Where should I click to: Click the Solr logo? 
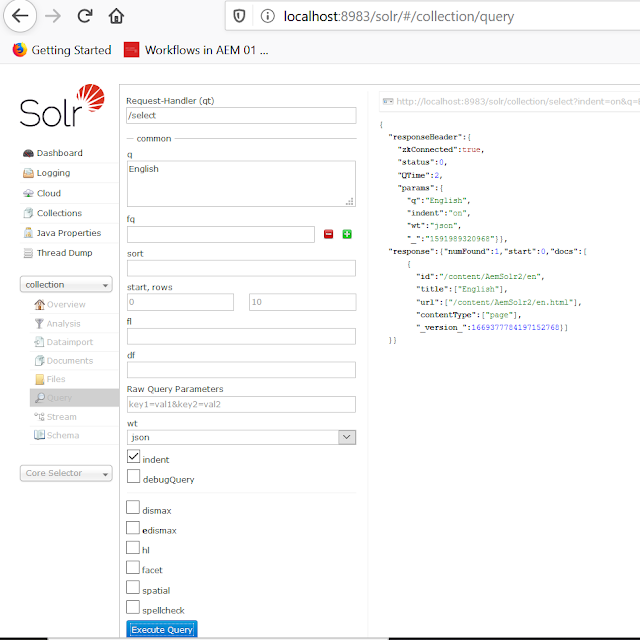coord(62,106)
